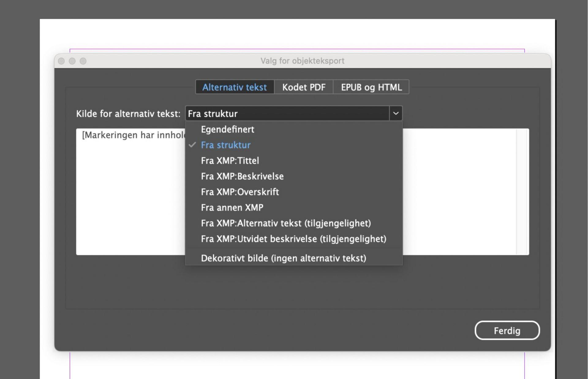This screenshot has width=588, height=379.
Task: Choose Fra XMP:Tittel as source
Action: pyautogui.click(x=230, y=161)
